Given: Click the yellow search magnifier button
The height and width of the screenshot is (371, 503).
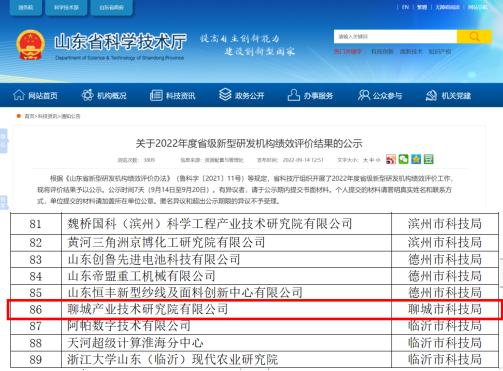Looking at the screenshot, I should tap(474, 36).
